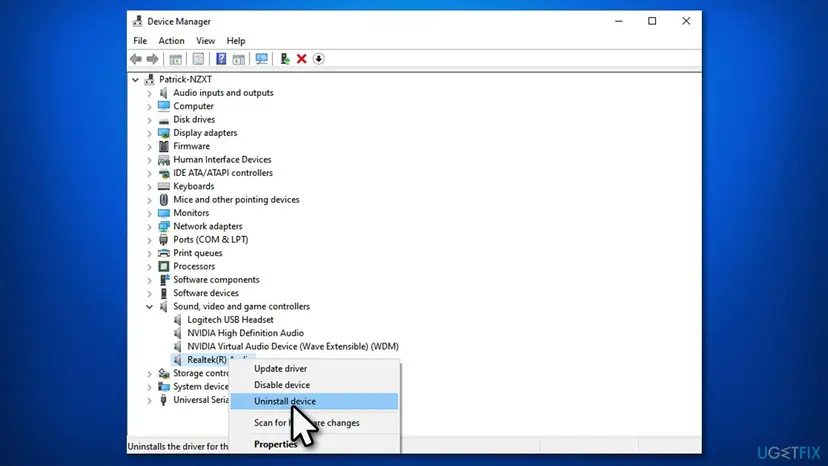Maximize the Device Manager window

(652, 21)
